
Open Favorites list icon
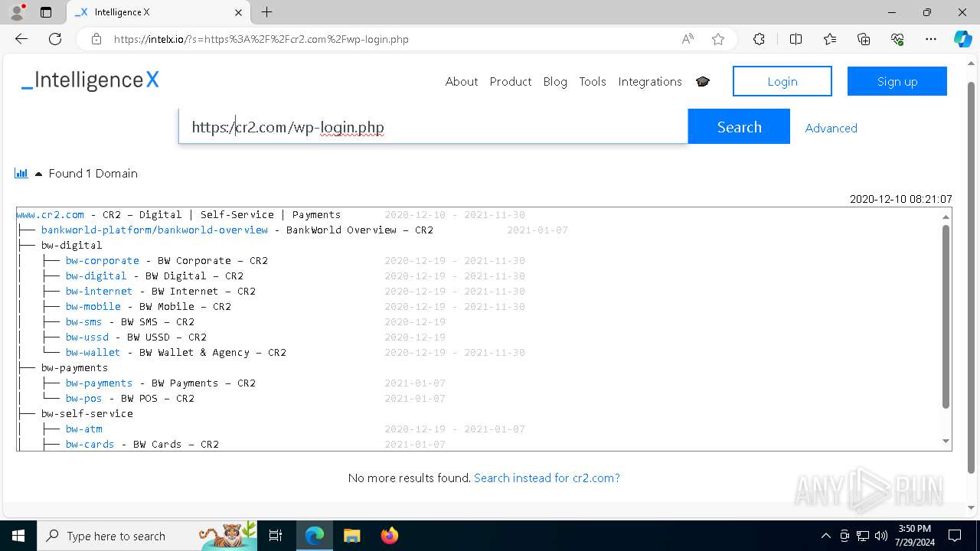click(830, 39)
